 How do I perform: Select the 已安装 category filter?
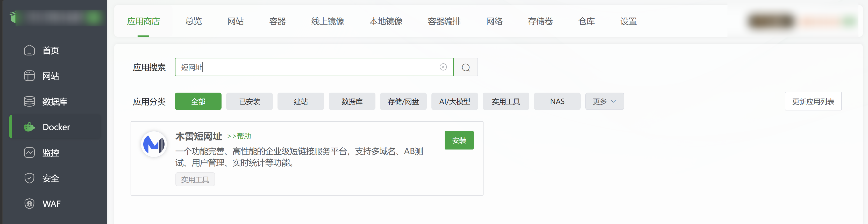click(249, 101)
